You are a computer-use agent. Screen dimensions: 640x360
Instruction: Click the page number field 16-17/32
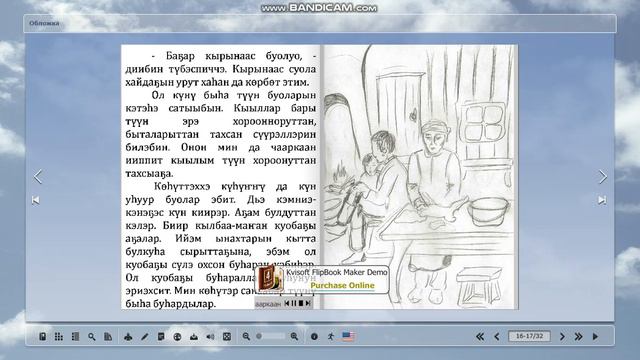tap(529, 336)
